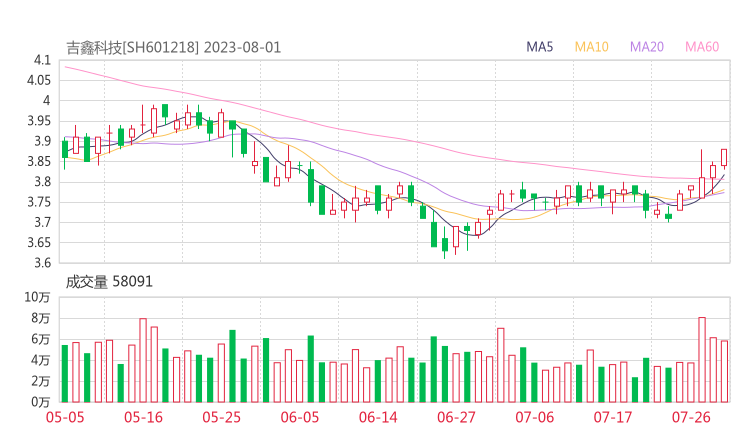
Task: Click the 10万 volume axis label
Action: (x=37, y=297)
